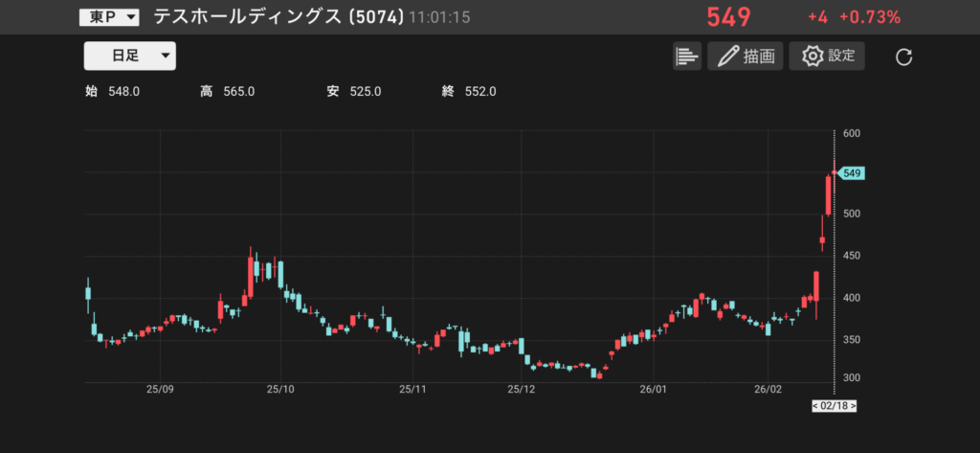Click the +0.73% percentage change
The width and height of the screenshot is (980, 453).
869,17
